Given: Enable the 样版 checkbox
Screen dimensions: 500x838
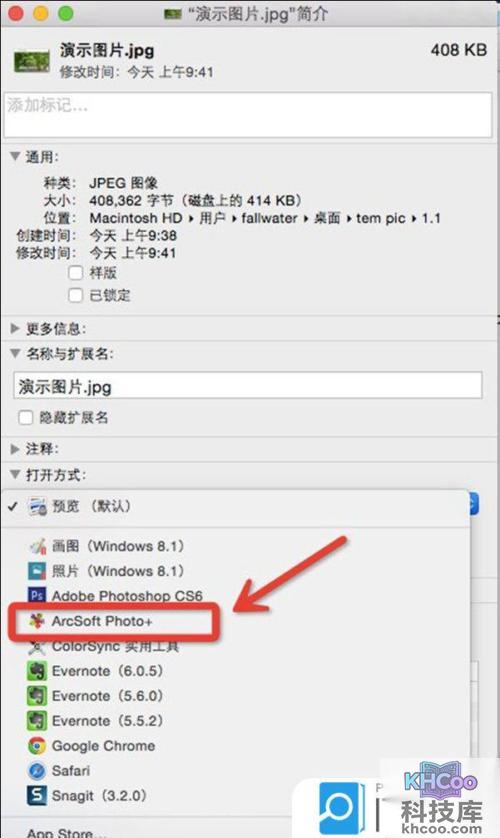Looking at the screenshot, I should pyautogui.click(x=76, y=273).
